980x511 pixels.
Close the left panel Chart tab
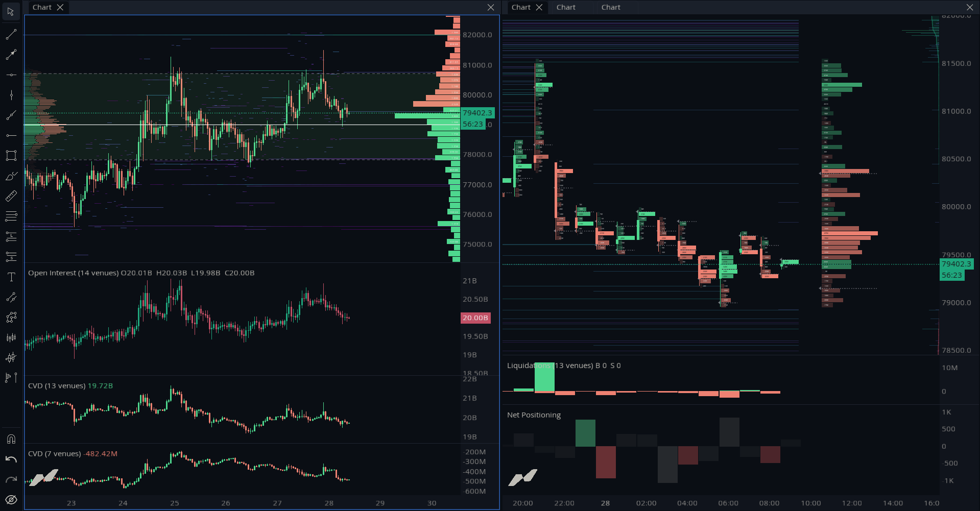click(60, 7)
